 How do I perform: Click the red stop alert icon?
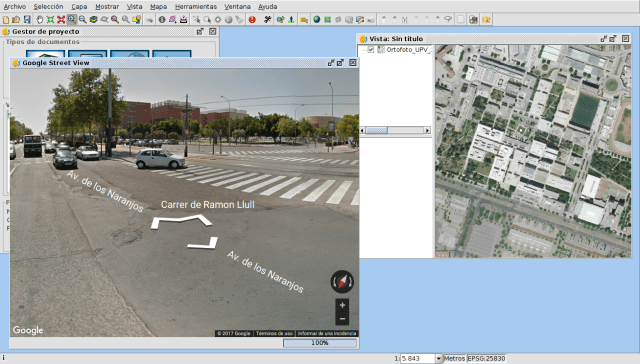252,20
